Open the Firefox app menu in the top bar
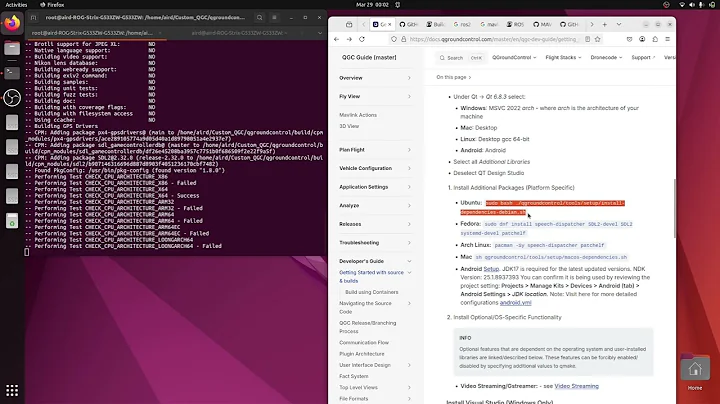Image resolution: width=720 pixels, height=404 pixels. pos(52,5)
